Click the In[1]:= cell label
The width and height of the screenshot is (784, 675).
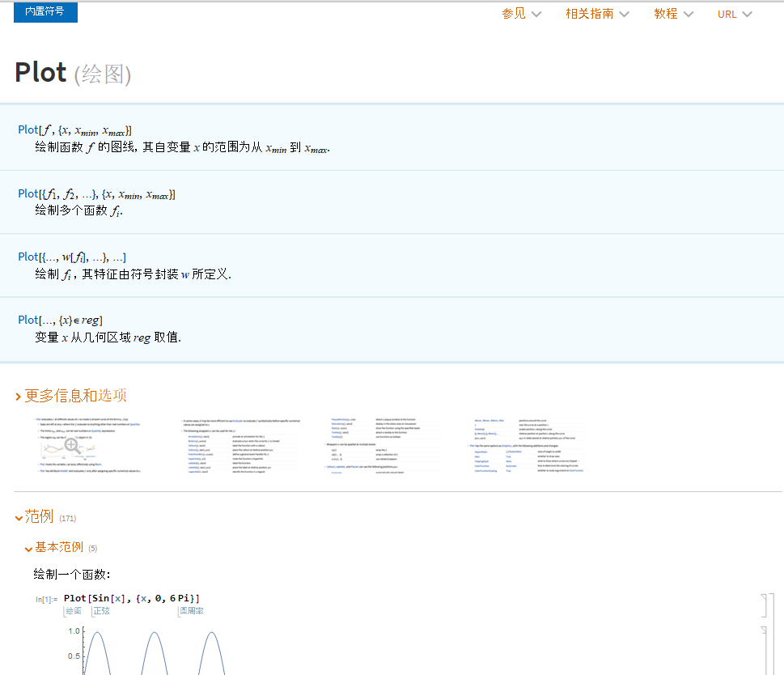[46, 599]
